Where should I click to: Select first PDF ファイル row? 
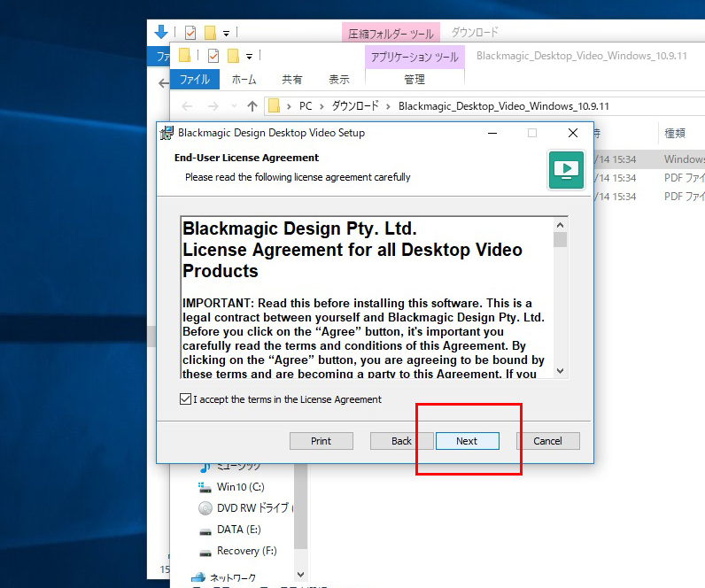(649, 178)
